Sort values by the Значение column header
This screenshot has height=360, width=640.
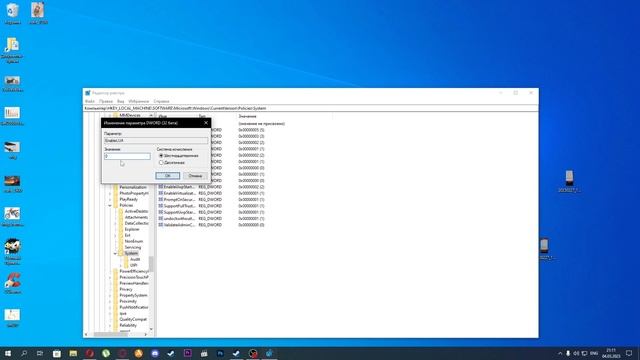(x=248, y=116)
